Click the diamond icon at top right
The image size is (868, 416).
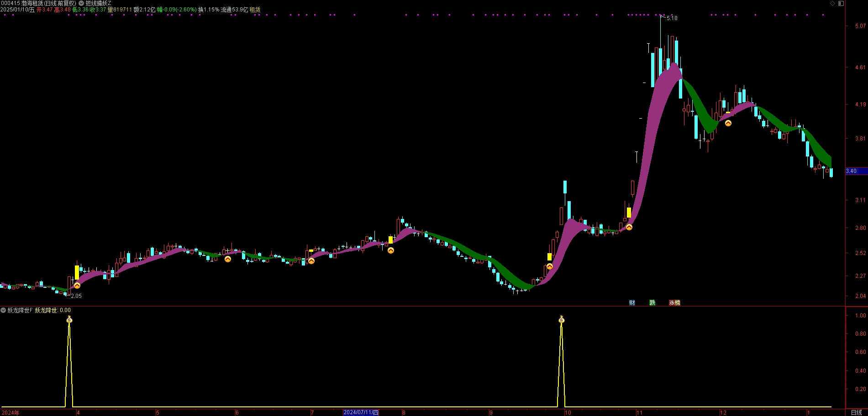832,3
